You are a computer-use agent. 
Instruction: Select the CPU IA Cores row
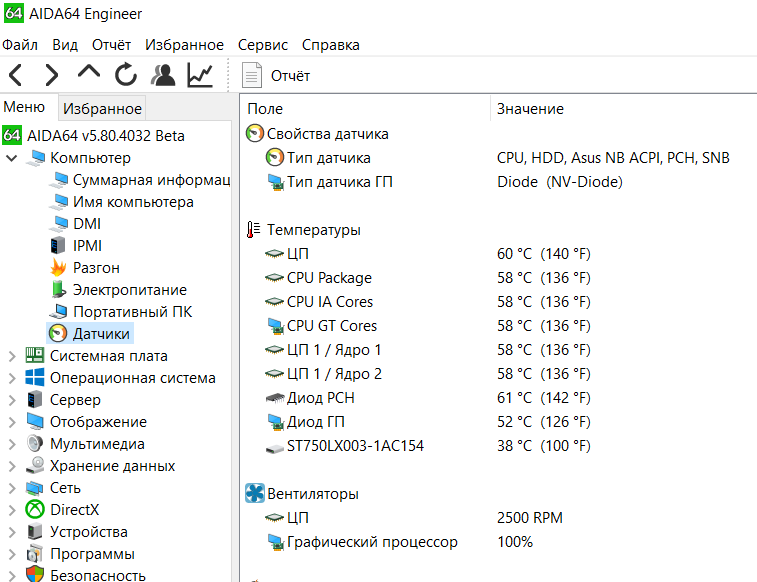(x=498, y=302)
